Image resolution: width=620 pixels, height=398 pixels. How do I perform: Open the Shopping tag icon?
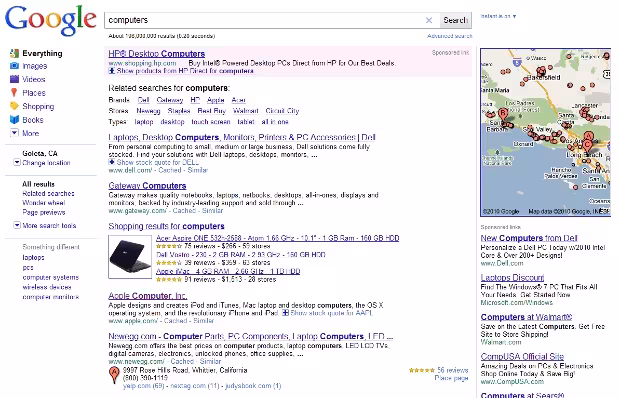click(14, 106)
